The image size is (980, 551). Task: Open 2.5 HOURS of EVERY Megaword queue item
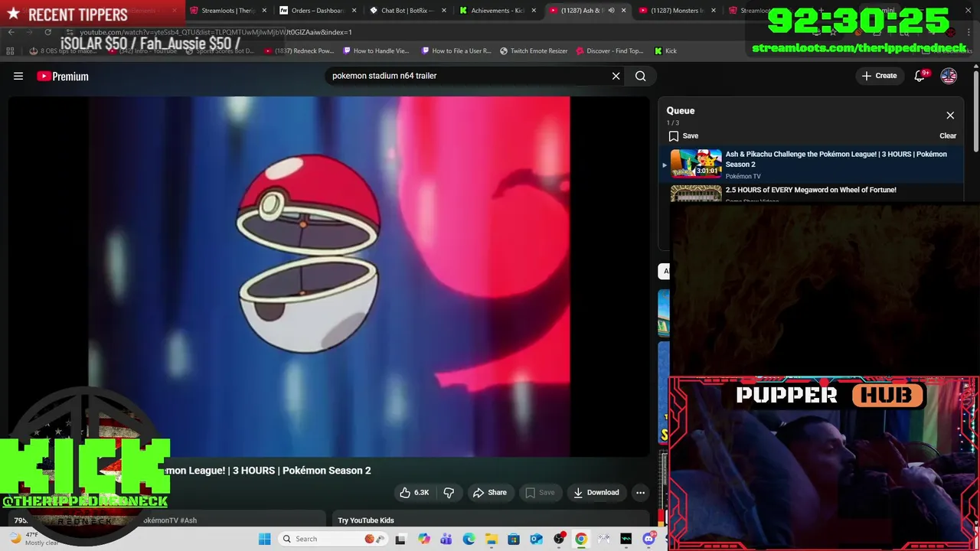tap(811, 190)
